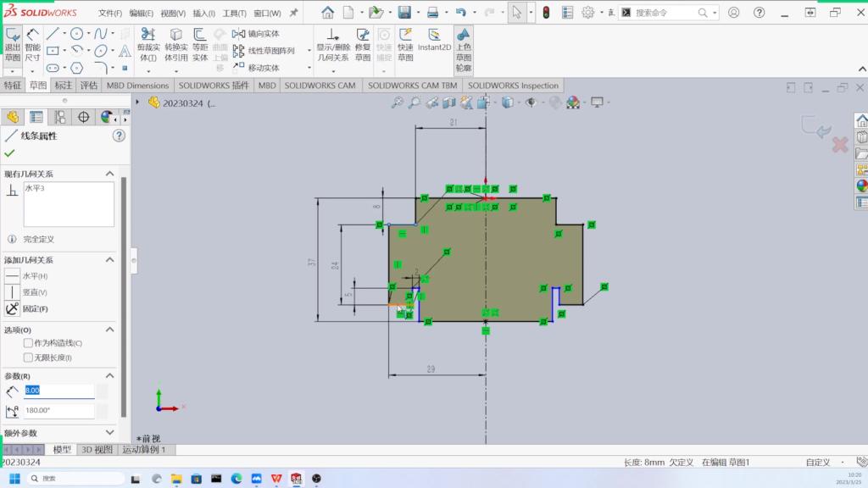The height and width of the screenshot is (488, 868).
Task: Toggle the Instant2D tool
Action: tap(434, 40)
